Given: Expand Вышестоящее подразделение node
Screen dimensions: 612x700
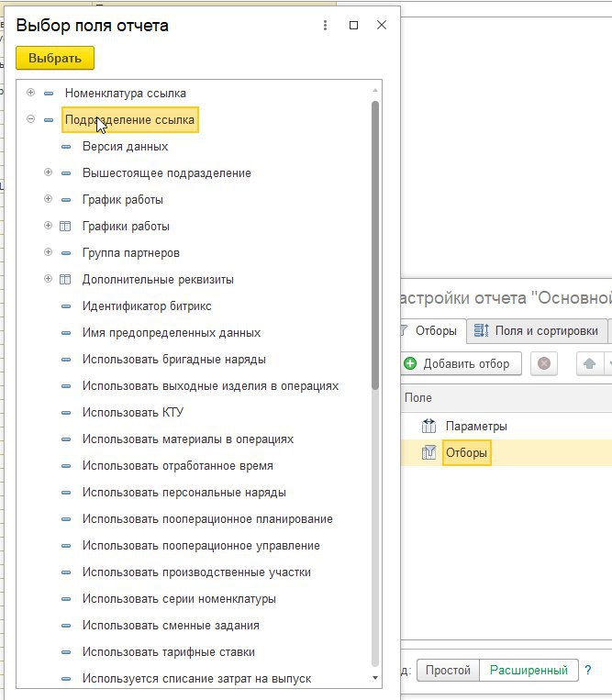Looking at the screenshot, I should [x=49, y=172].
